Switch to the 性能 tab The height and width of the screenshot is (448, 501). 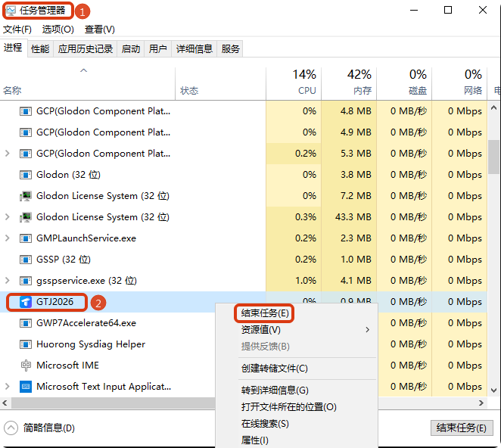click(x=40, y=49)
